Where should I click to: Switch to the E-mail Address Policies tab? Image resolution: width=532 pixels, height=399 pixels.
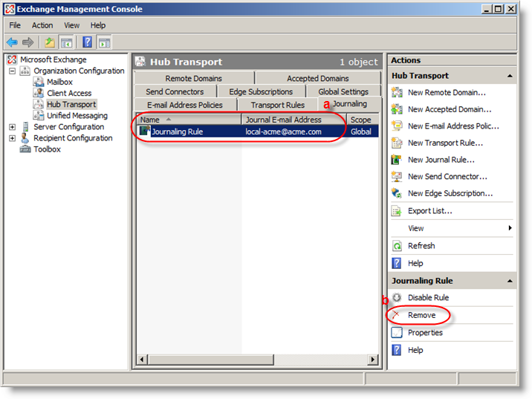click(185, 105)
